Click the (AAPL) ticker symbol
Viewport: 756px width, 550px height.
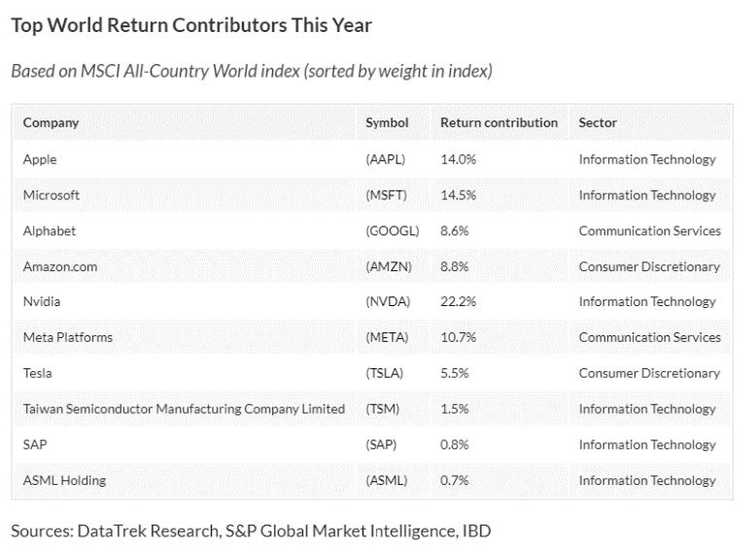(x=386, y=159)
